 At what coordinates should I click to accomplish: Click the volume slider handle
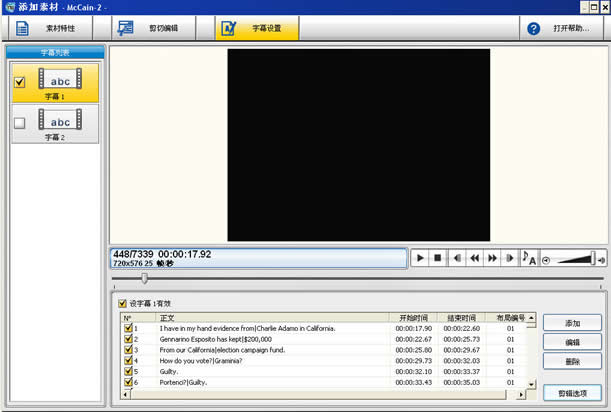(593, 258)
